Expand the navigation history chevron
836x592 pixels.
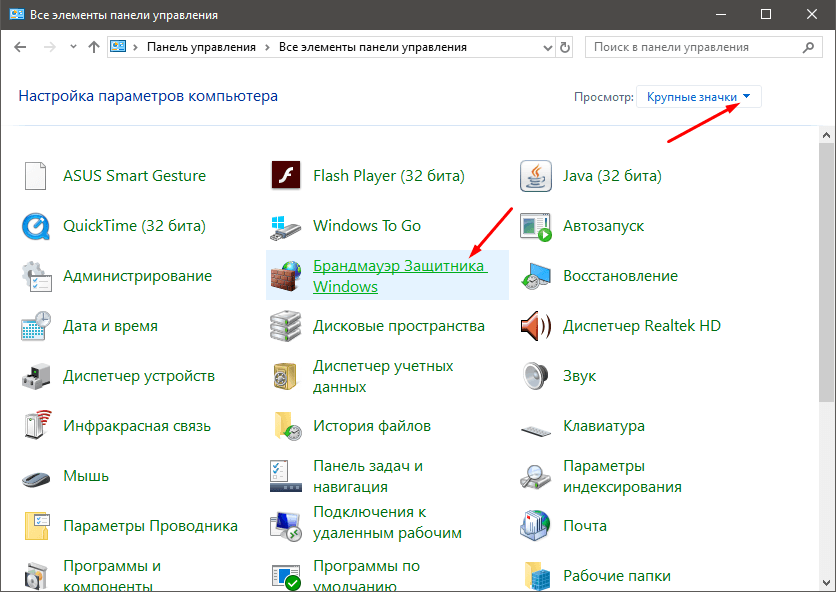tap(72, 46)
